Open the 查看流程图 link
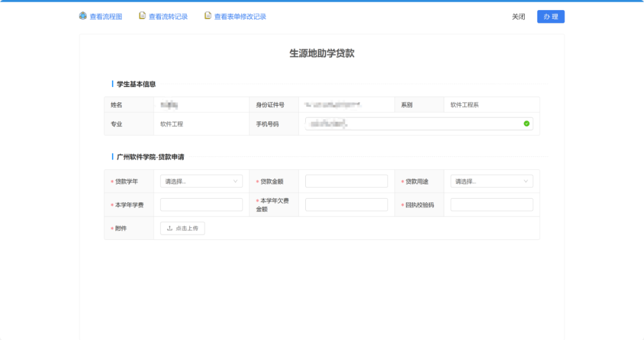The image size is (644, 340). coord(106,17)
